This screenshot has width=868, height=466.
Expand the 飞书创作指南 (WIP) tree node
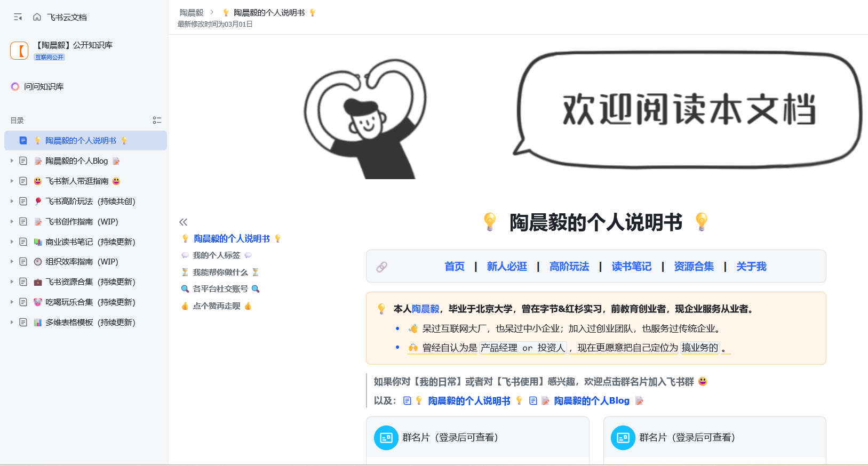click(12, 221)
